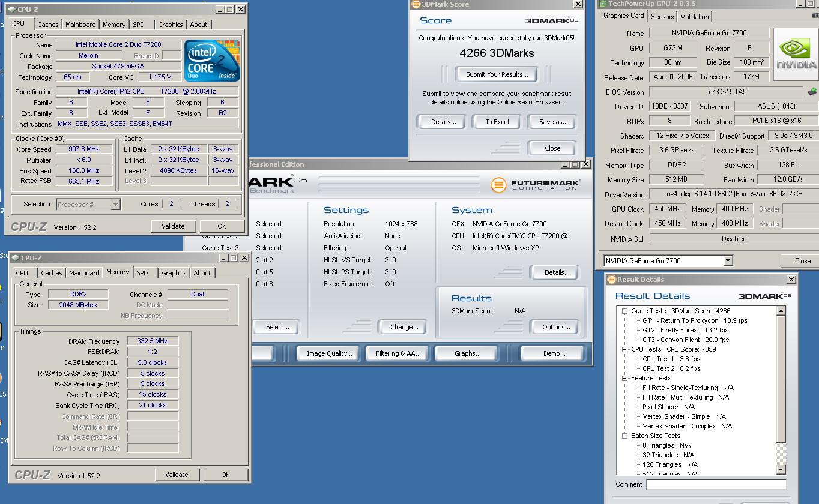The height and width of the screenshot is (504, 819).
Task: Switch to the Sensors tab in GPU-Z
Action: click(662, 17)
